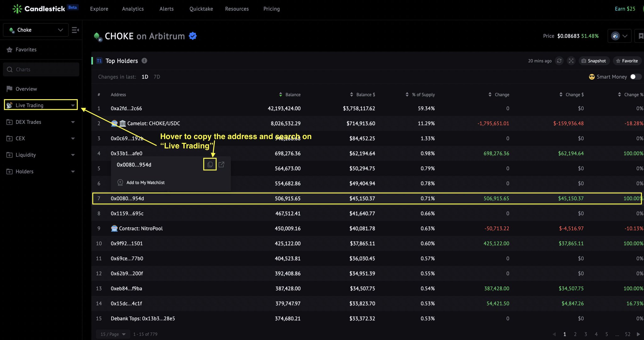Expand the table with the fullscreen arrows icon
Image resolution: width=644 pixels, height=340 pixels.
click(x=571, y=61)
